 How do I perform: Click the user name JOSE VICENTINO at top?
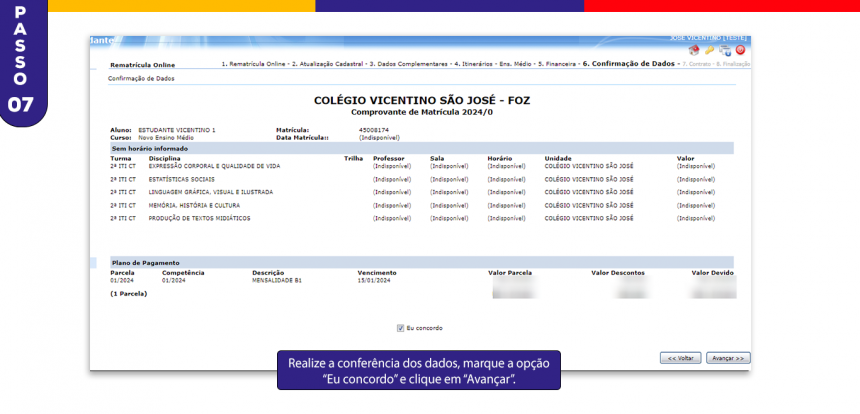coord(708,38)
